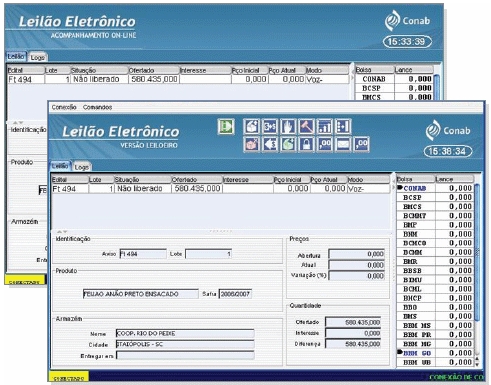Click the product field FEIJAO ANÃO PRETO ENSACADO
Screen dimensions: 491x385
[140, 294]
